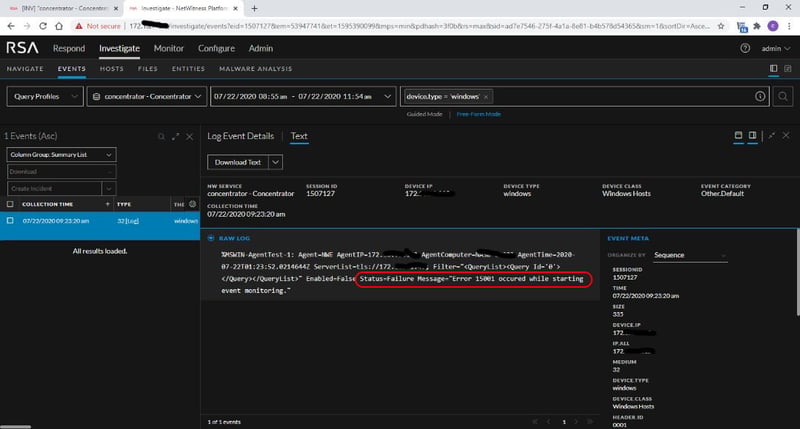The width and height of the screenshot is (800, 429).
Task: Check the 07/22/2020 09:23:20 am event row
Action: (x=10, y=220)
